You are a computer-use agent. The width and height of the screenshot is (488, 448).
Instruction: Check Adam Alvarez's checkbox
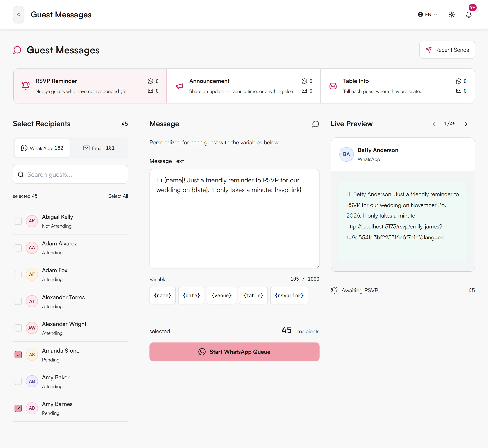click(18, 248)
